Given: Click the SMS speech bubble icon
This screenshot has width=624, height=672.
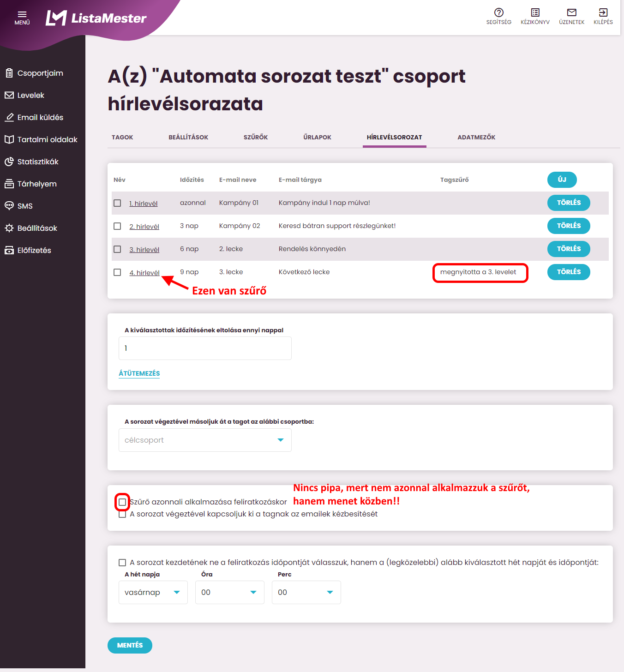Looking at the screenshot, I should point(9,206).
